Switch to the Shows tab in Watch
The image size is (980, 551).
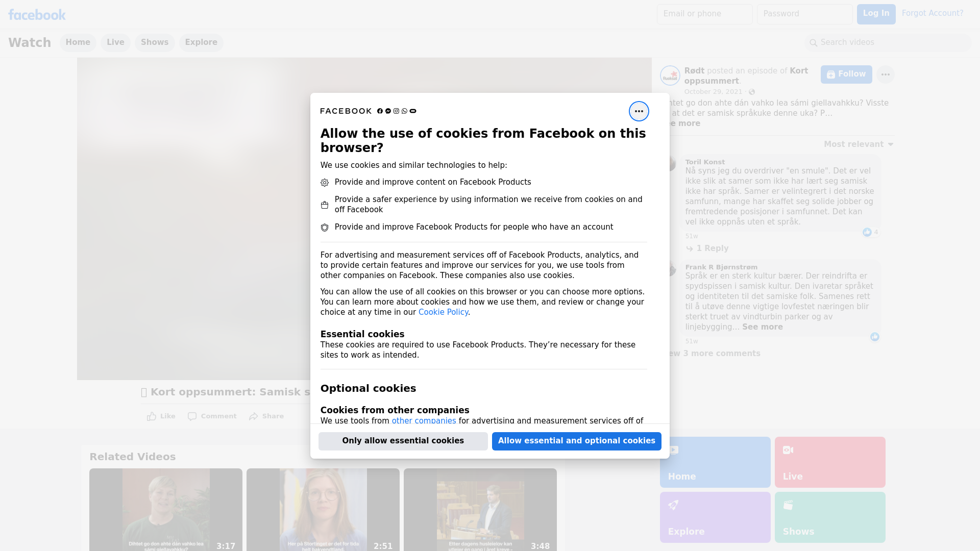[x=155, y=42]
